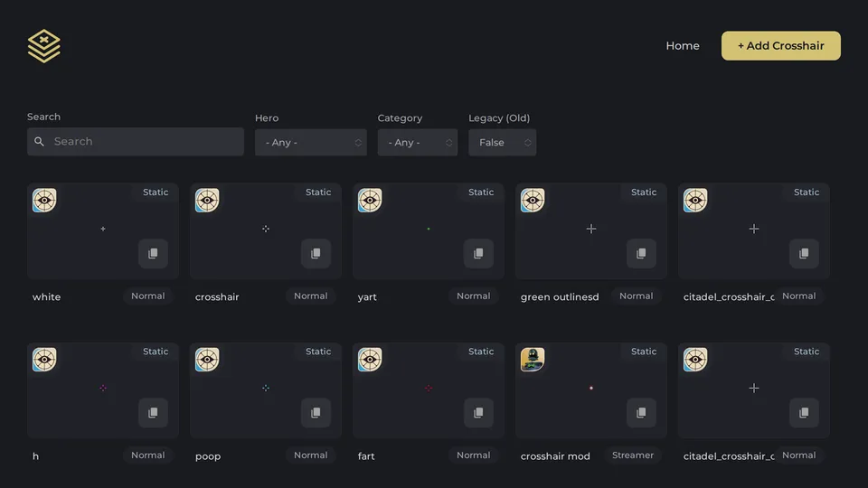Click the hero avatar on 'crosshair' card
Screen dimensions: 868x488
(207, 201)
